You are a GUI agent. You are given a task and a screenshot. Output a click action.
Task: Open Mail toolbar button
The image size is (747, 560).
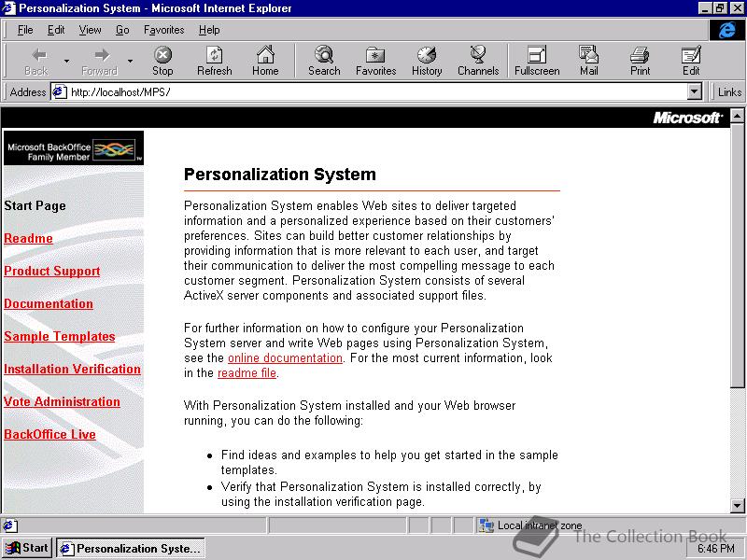coord(589,61)
